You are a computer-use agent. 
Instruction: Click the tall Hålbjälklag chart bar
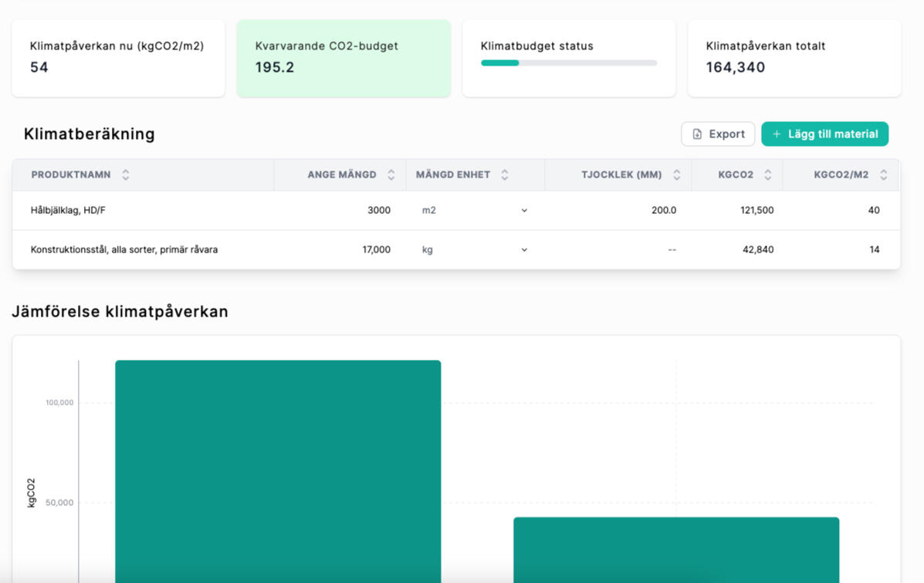[x=278, y=471]
